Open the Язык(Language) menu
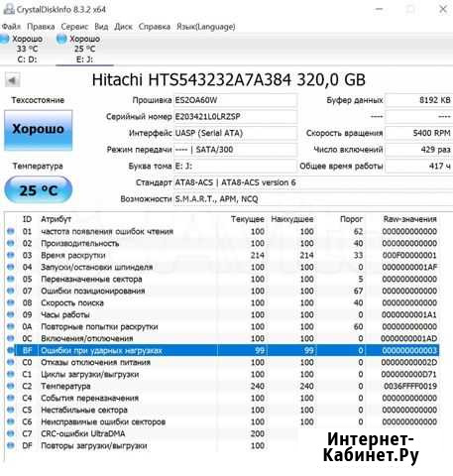 pyautogui.click(x=205, y=27)
